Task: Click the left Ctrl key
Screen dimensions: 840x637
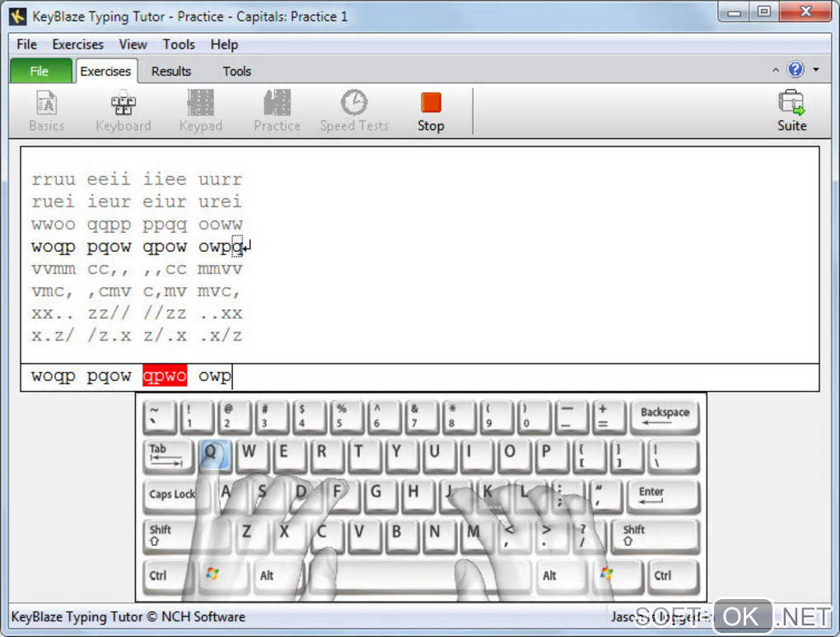Action: tap(168, 576)
